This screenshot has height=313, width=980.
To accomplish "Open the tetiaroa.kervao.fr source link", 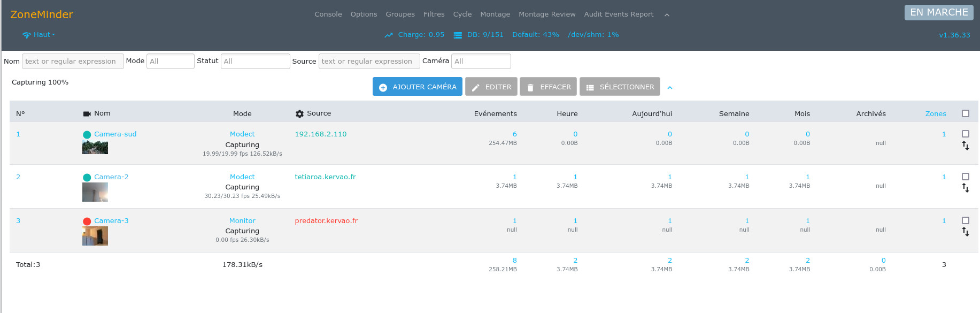I will coord(325,177).
